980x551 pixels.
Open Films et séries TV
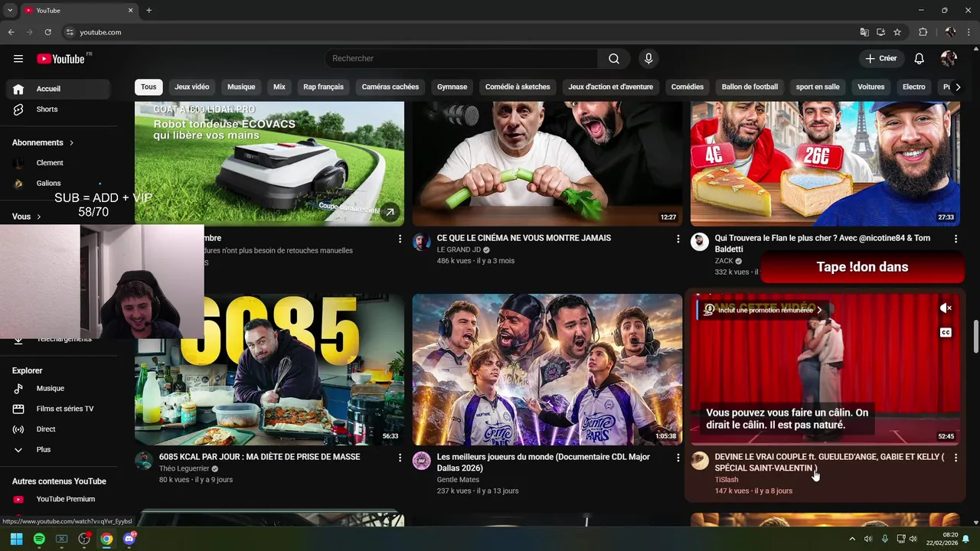(x=58, y=409)
